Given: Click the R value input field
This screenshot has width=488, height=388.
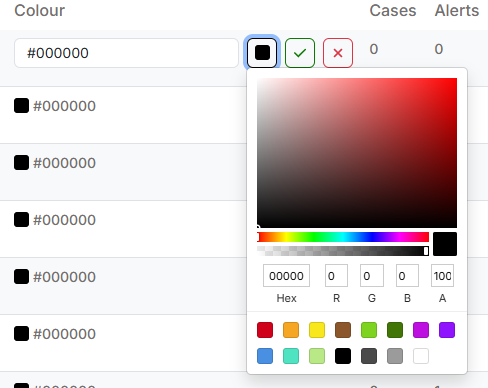Looking at the screenshot, I should tap(336, 276).
